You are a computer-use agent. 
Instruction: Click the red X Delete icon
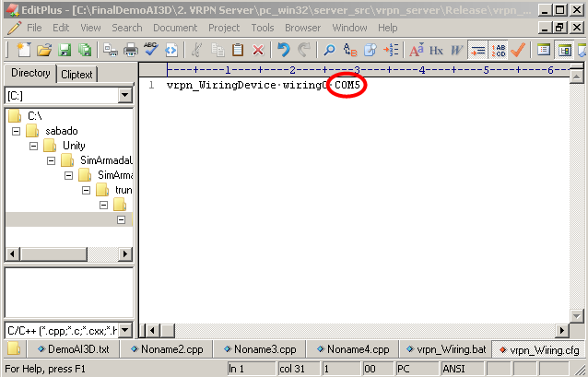pyautogui.click(x=258, y=50)
